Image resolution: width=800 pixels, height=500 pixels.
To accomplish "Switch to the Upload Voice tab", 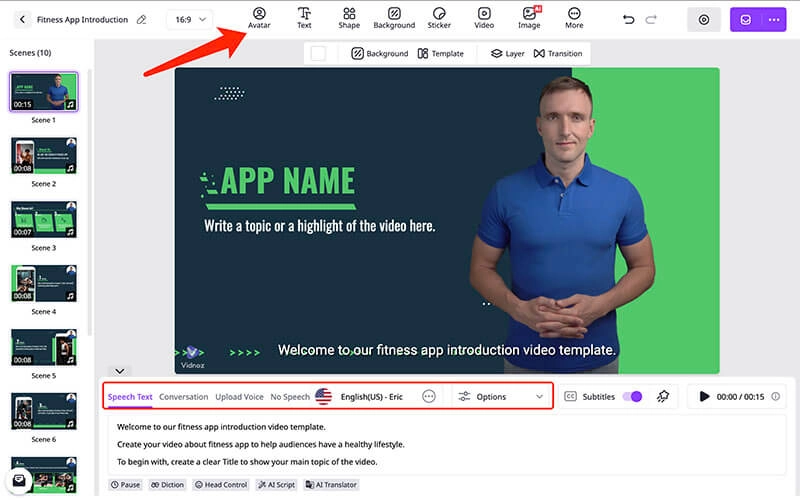I will (x=239, y=397).
